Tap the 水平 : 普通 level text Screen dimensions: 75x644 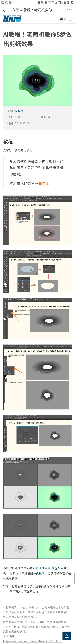click(14, 117)
